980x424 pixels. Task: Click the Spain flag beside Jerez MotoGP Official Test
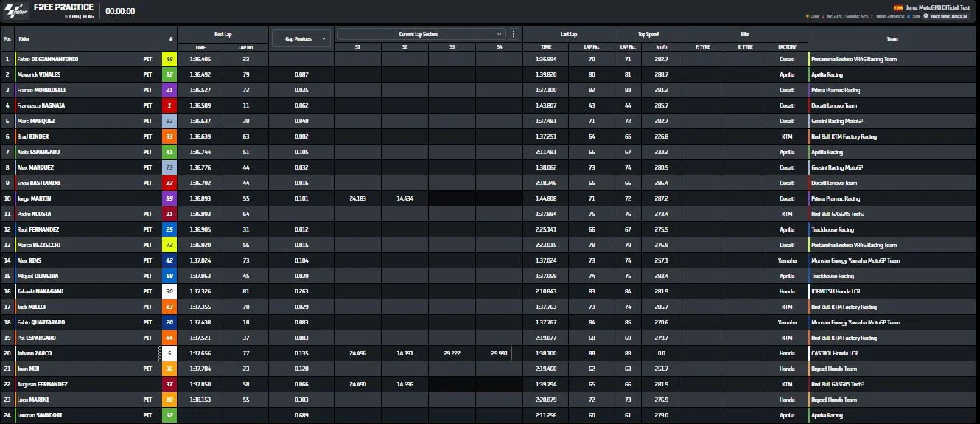click(898, 7)
